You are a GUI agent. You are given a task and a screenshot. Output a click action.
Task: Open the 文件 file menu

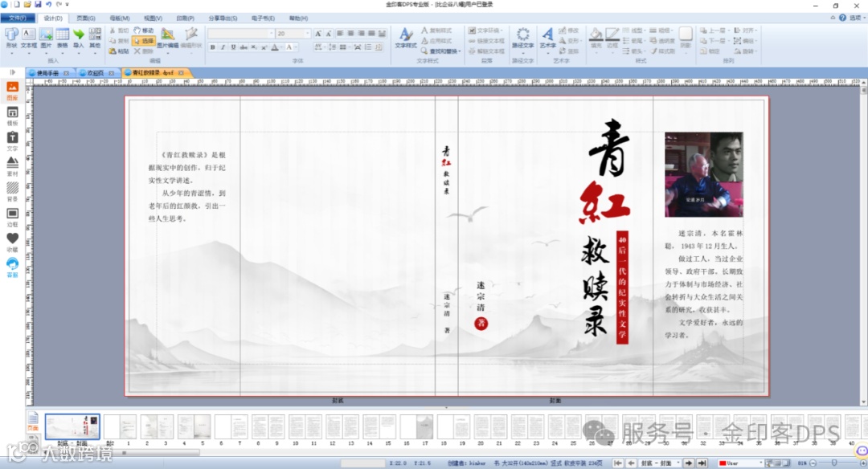pos(18,18)
